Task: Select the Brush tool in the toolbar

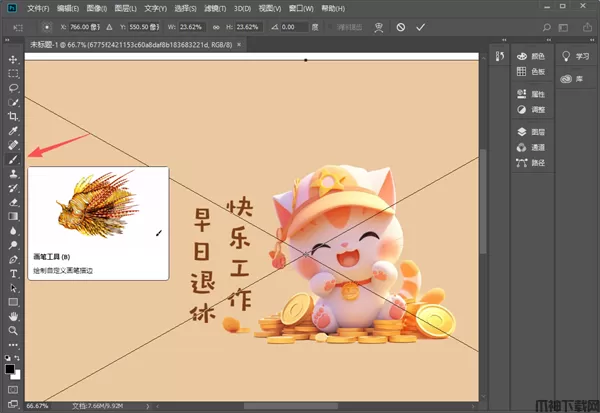Action: [x=14, y=159]
